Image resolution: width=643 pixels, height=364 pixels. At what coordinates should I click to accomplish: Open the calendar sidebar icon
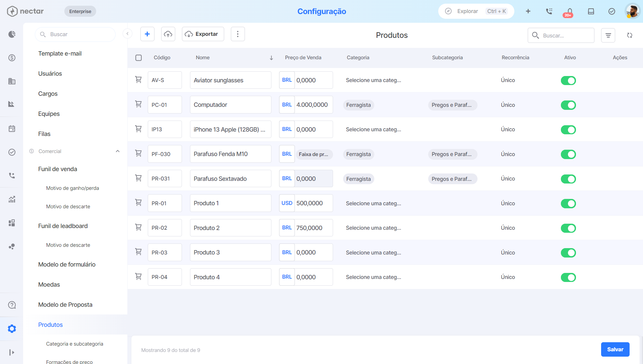[12, 129]
